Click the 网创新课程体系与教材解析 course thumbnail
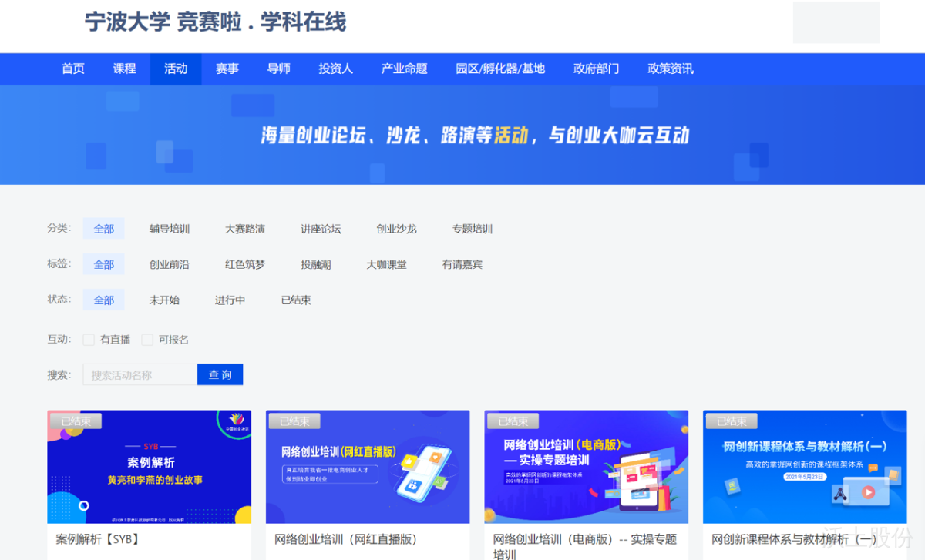The image size is (925, 560). pyautogui.click(x=805, y=467)
